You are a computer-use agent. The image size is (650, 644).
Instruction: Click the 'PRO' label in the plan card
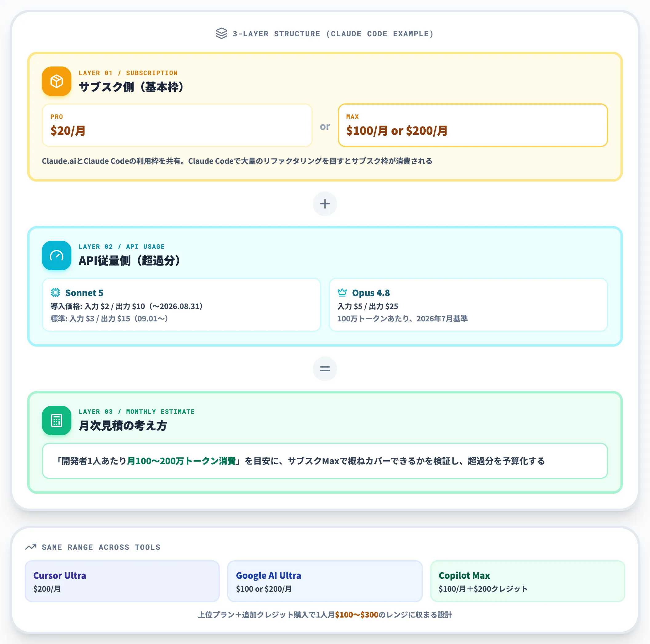(x=57, y=117)
